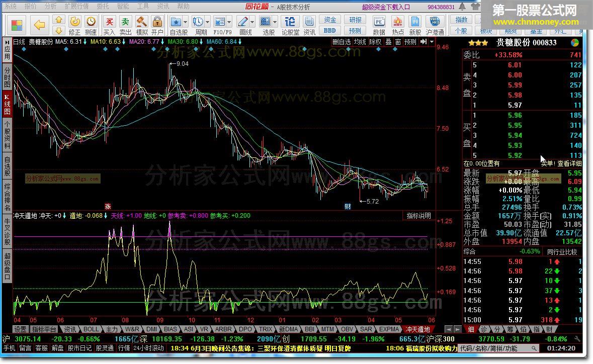Open the 系统 menu

(x=11, y=6)
